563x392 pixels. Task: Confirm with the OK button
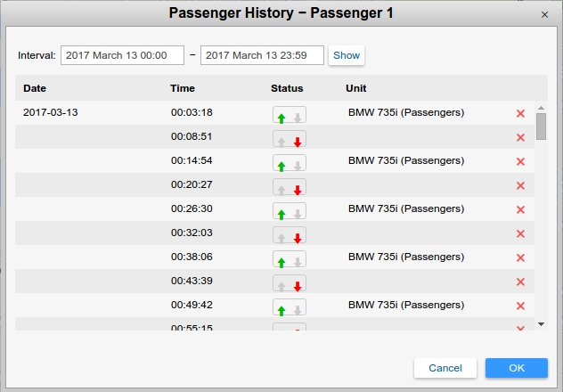click(x=517, y=368)
